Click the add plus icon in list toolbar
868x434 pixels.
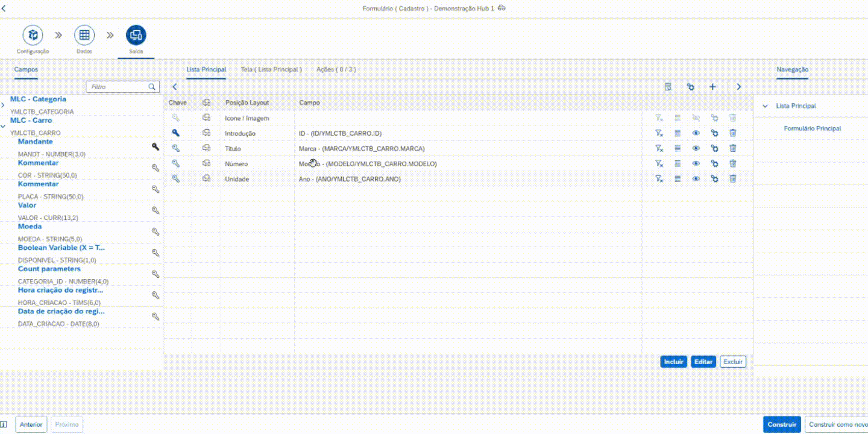coord(712,87)
